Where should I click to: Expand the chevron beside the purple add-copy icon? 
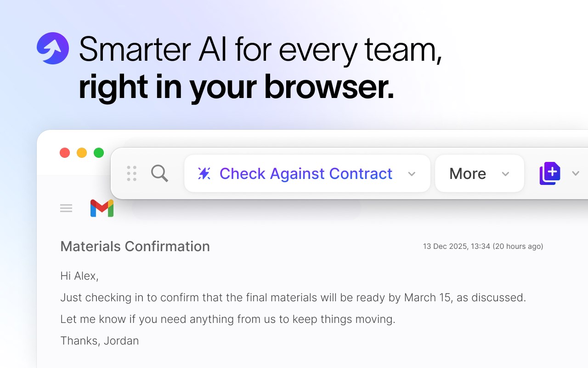576,173
